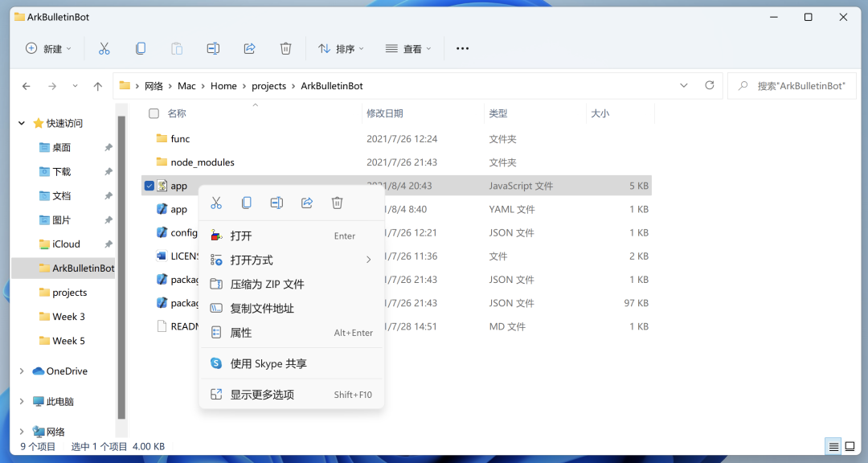
Task: Expand the OneDrive tree node
Action: [x=22, y=371]
